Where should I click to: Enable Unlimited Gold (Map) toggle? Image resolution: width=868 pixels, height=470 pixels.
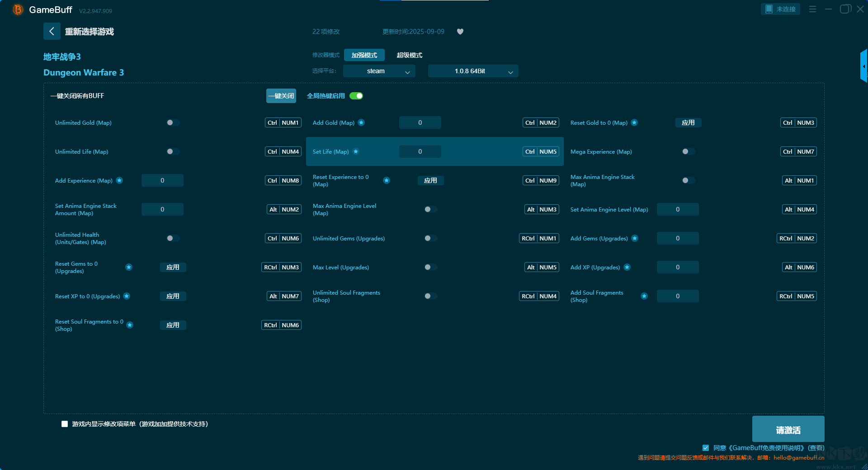[x=173, y=122]
